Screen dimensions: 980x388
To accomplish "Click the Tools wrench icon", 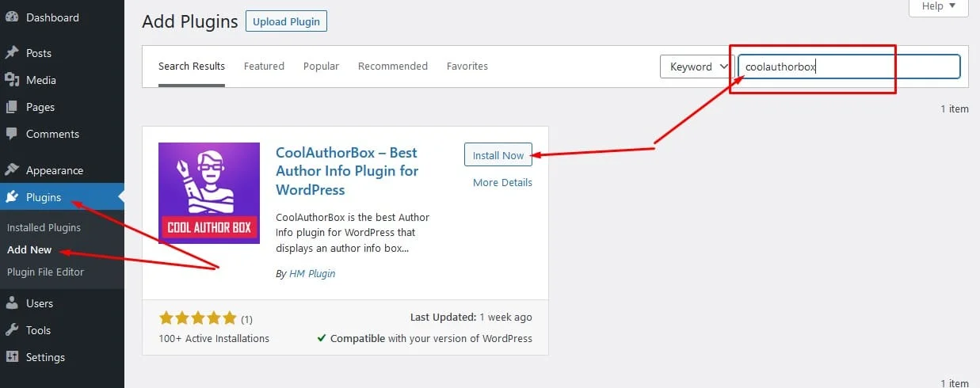I will pos(12,330).
